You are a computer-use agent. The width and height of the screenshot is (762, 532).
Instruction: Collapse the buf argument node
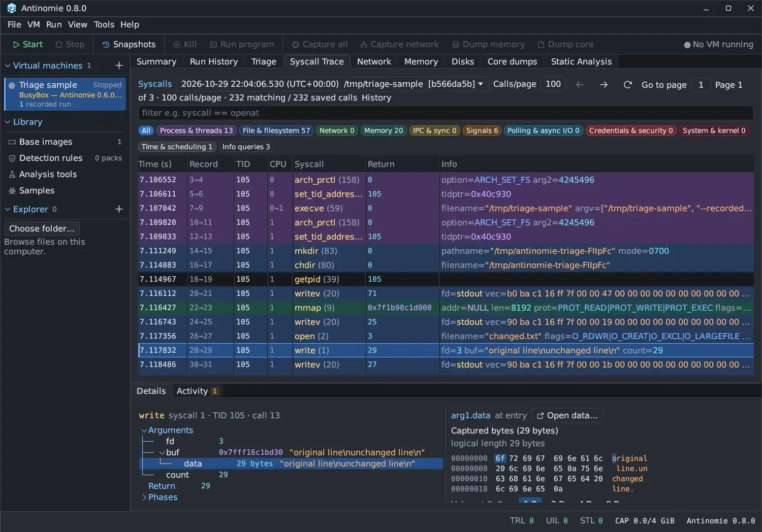click(x=162, y=452)
